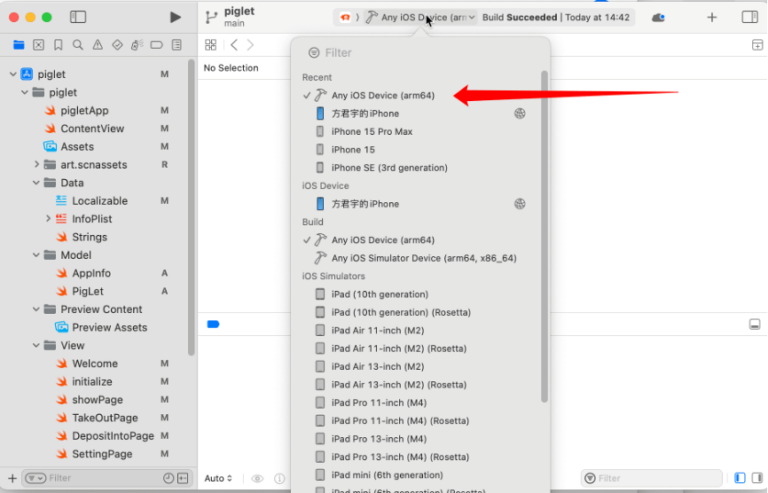Select iPad Air 11-inch (M2) simulator
Viewport: 768px width, 493px height.
pyautogui.click(x=377, y=330)
